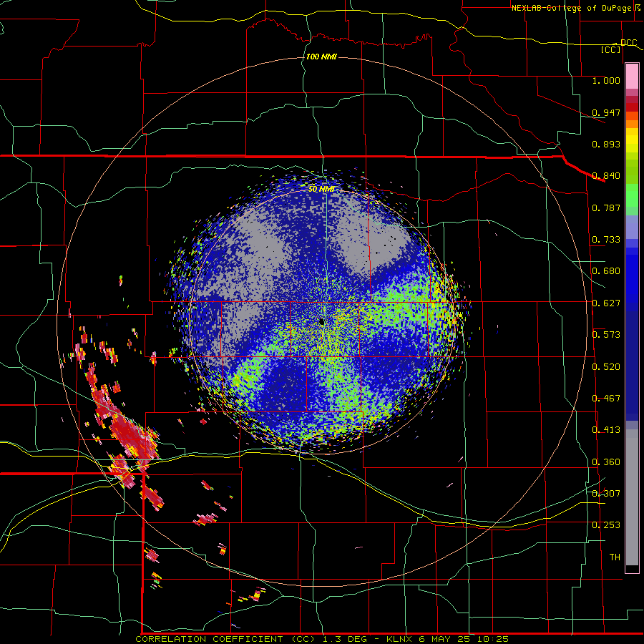This screenshot has height=644, width=644.
Task: Click the DCC label above legend
Action: point(628,42)
